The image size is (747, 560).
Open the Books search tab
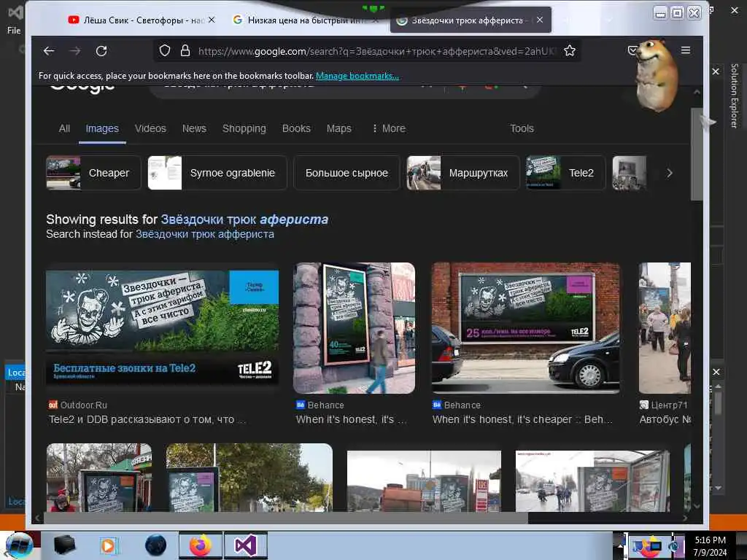296,128
